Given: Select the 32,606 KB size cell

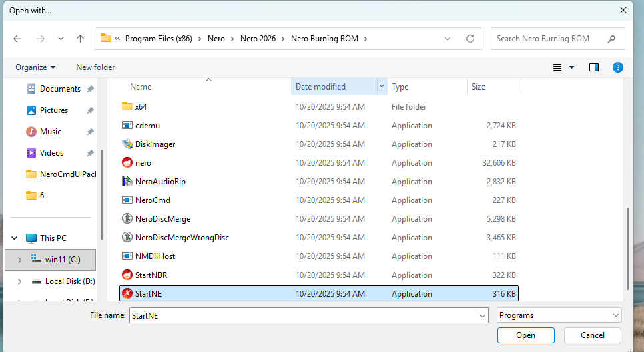Looking at the screenshot, I should tap(499, 163).
